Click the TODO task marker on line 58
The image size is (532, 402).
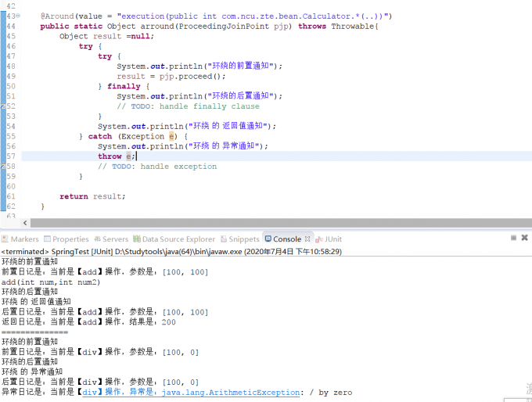3,167
